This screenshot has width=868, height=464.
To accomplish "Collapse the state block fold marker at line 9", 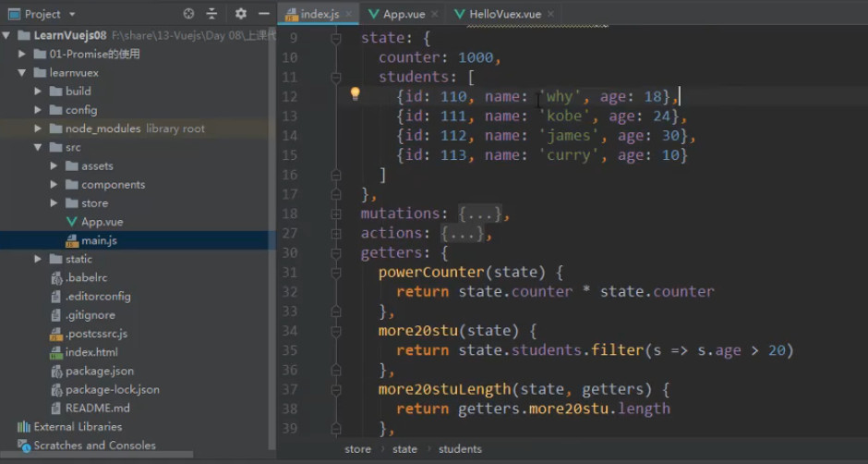I will point(336,38).
